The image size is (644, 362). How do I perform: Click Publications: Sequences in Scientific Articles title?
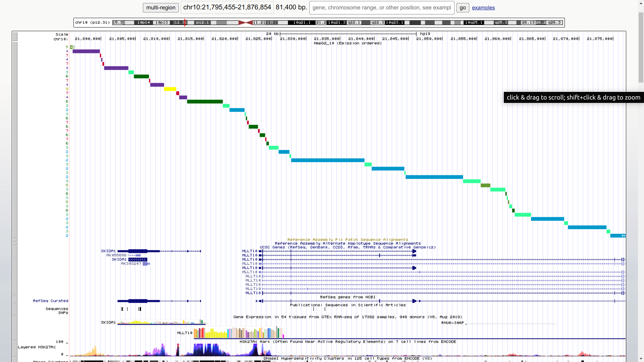point(348,305)
